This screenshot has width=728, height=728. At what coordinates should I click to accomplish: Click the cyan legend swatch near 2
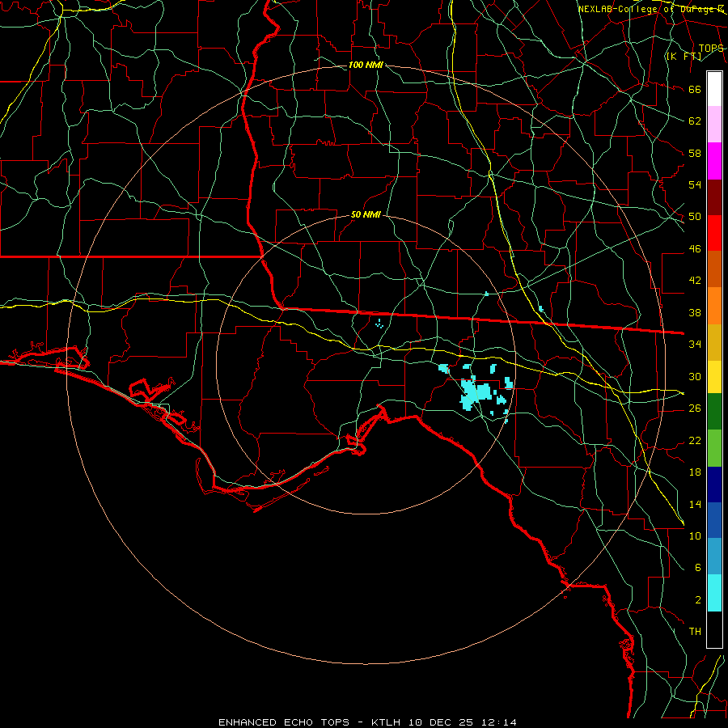coord(714,593)
